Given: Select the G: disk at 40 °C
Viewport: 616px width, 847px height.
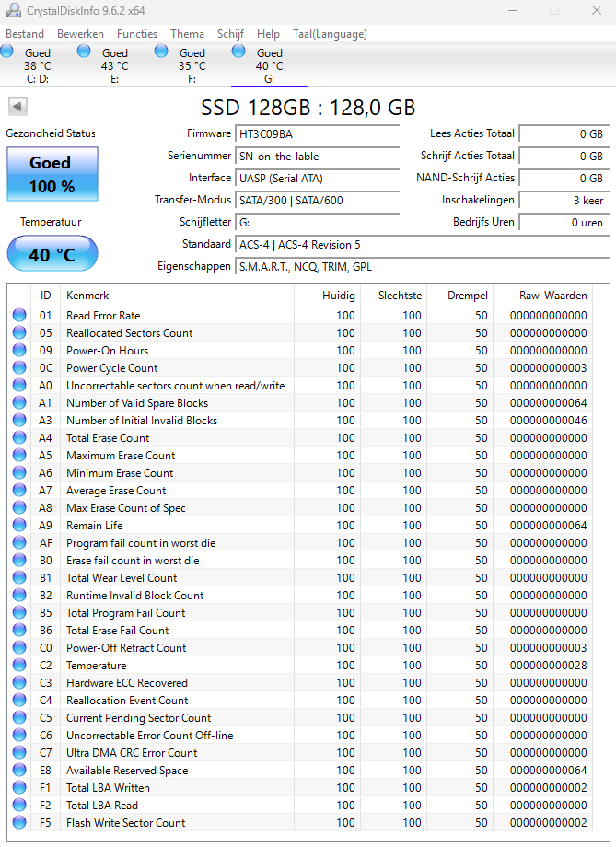Looking at the screenshot, I should [x=270, y=65].
